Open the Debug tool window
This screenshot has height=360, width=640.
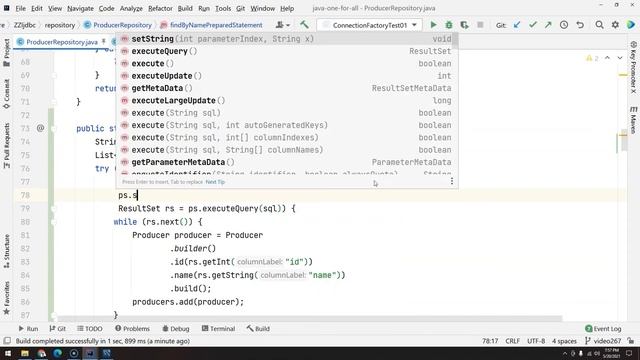(x=176, y=329)
